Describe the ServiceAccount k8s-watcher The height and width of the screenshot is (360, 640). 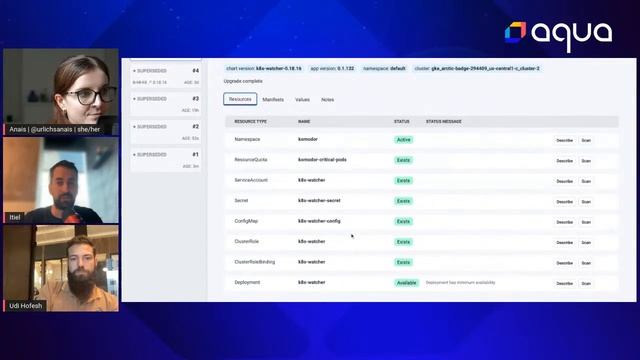click(564, 181)
